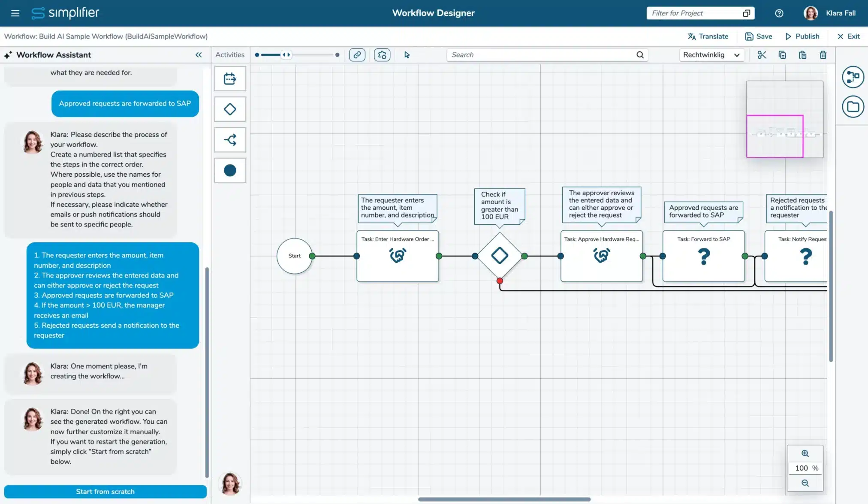
Task: Click the Activities panel width slider handle
Action: point(286,55)
